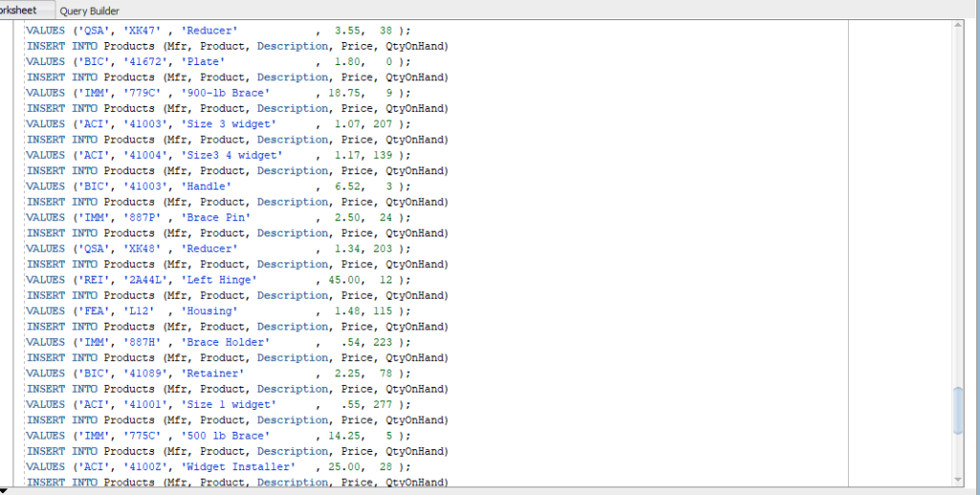Click the 'Housing' description
The image size is (980, 495).
(x=210, y=312)
